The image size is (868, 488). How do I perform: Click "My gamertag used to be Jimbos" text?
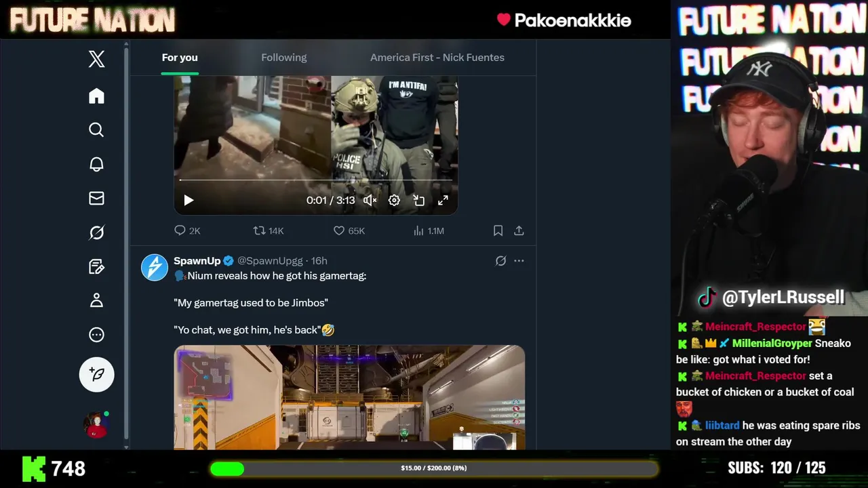pos(251,303)
